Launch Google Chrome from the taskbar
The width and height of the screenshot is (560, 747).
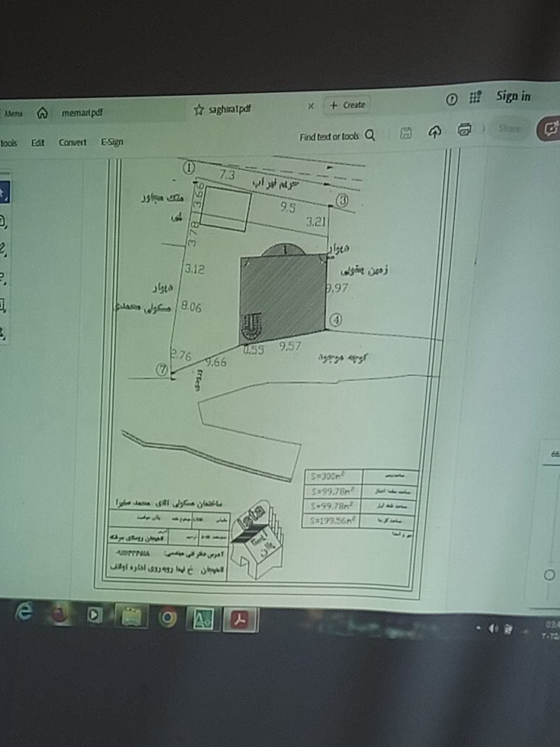click(167, 618)
